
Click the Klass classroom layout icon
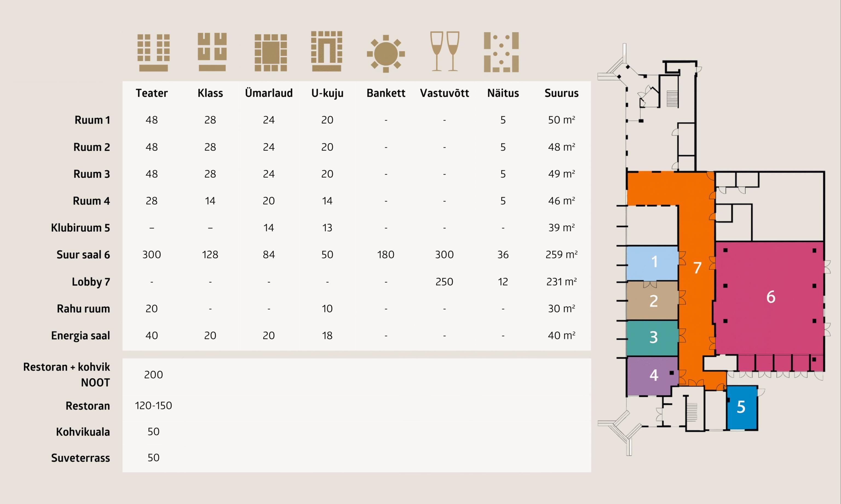(212, 52)
